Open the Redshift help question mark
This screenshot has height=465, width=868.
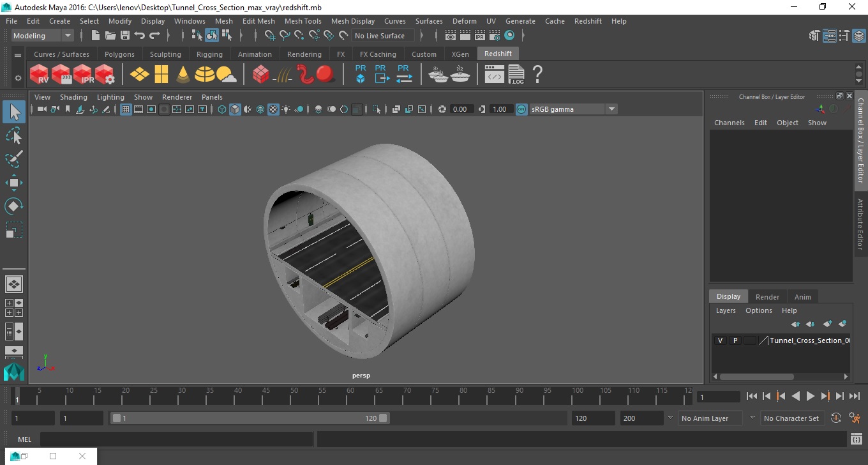click(537, 75)
